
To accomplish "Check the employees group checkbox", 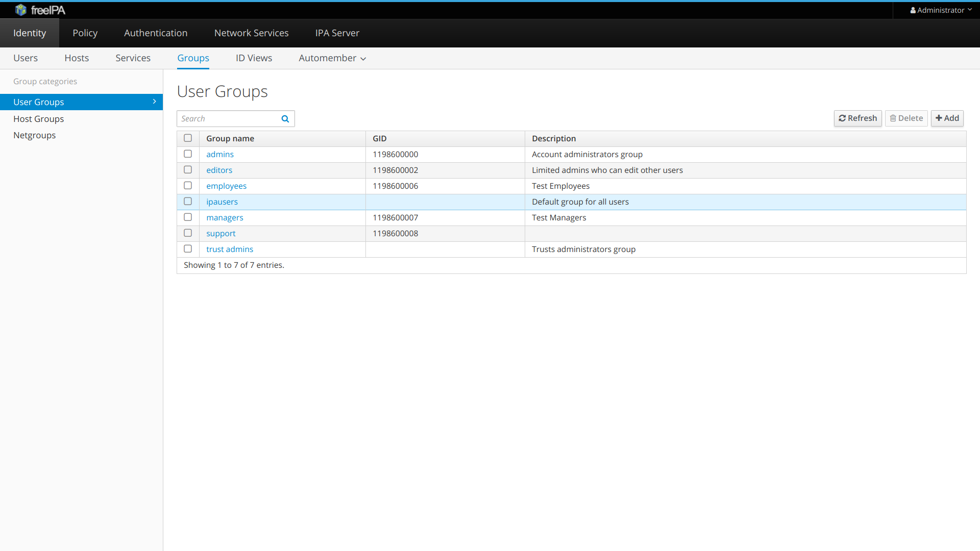I will pyautogui.click(x=188, y=186).
